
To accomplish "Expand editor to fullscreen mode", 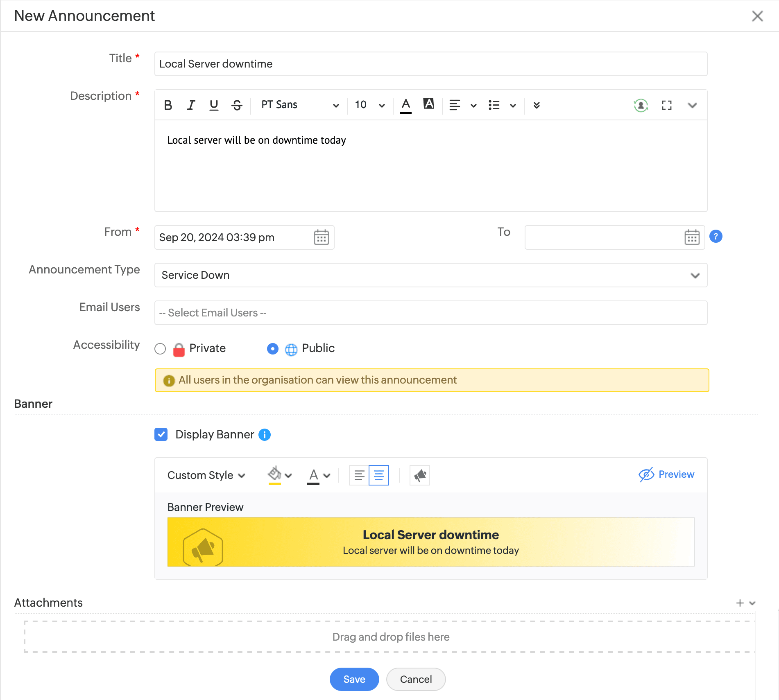I will coord(666,105).
